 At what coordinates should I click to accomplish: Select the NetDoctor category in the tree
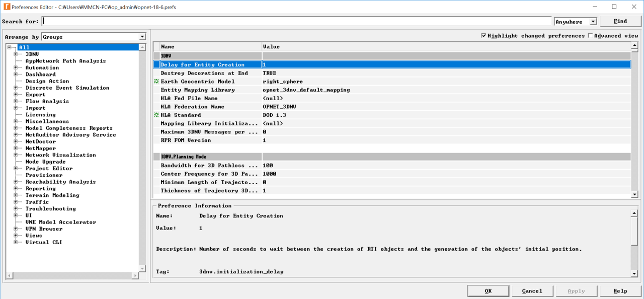[40, 141]
